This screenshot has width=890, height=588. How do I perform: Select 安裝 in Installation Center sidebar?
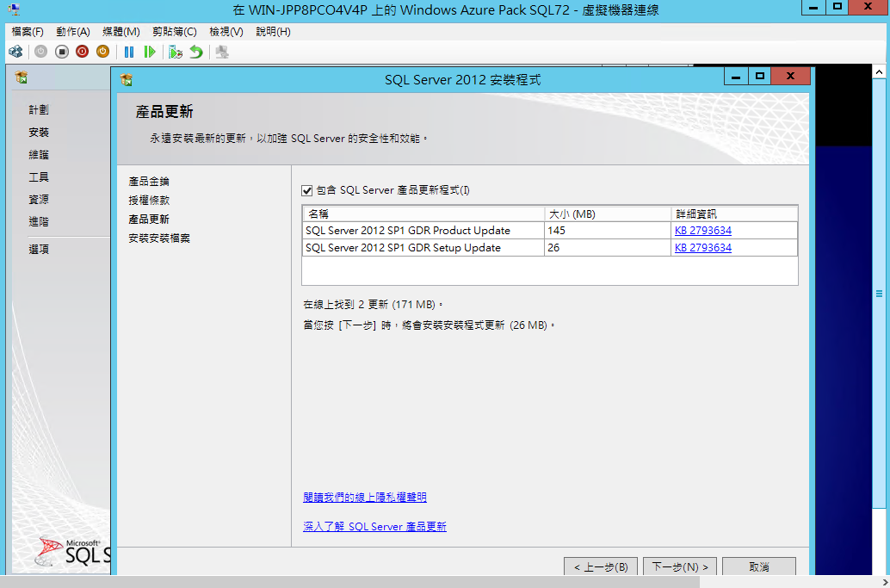pos(39,133)
